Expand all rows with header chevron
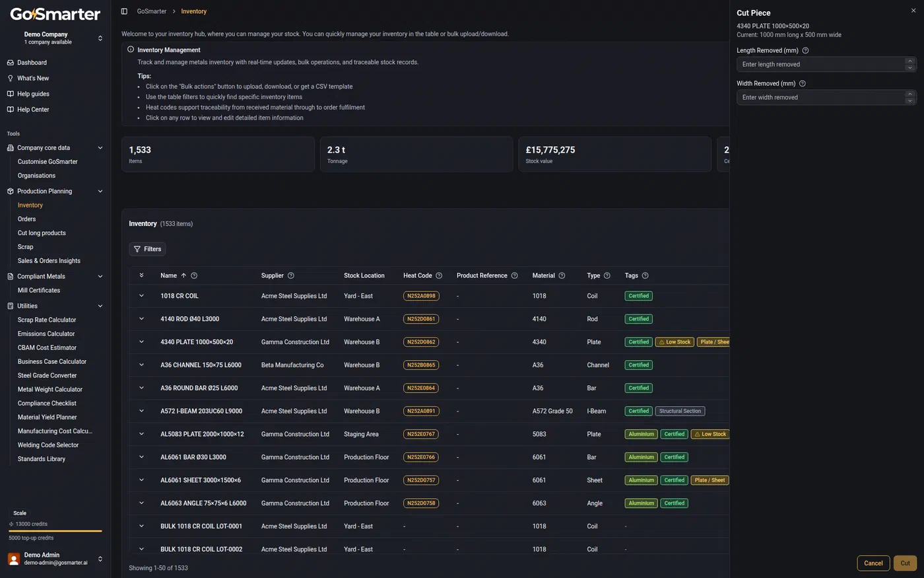This screenshot has height=578, width=924. (141, 275)
